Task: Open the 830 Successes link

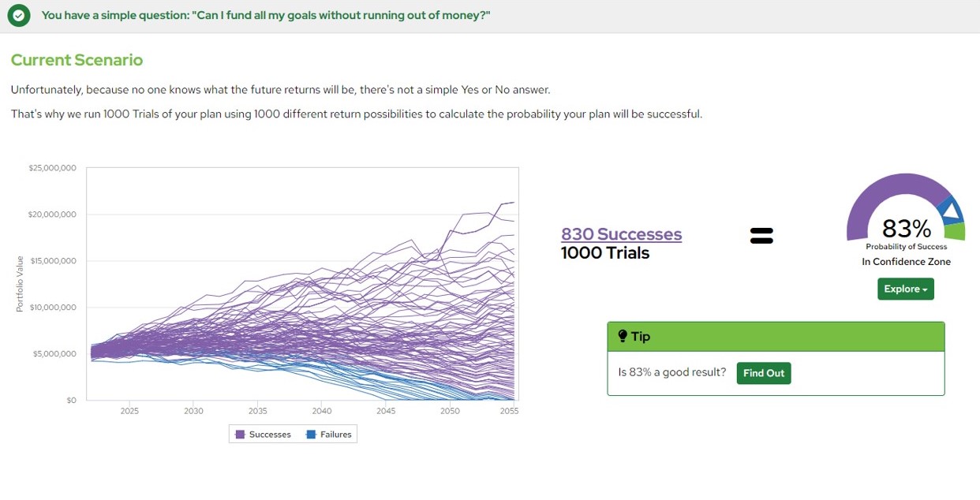Action: 621,234
